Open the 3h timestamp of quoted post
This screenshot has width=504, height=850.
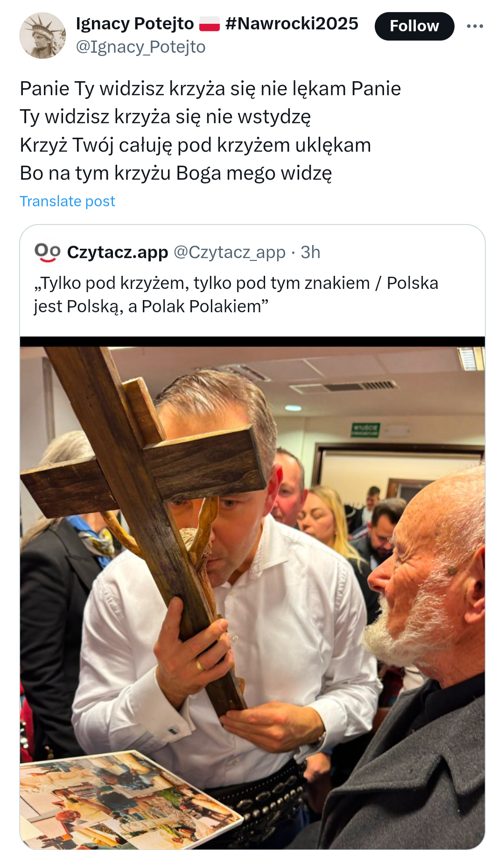click(x=310, y=253)
